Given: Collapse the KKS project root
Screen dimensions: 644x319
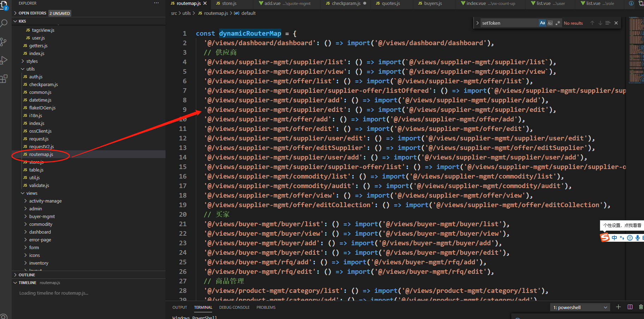Looking at the screenshot, I should (x=15, y=21).
